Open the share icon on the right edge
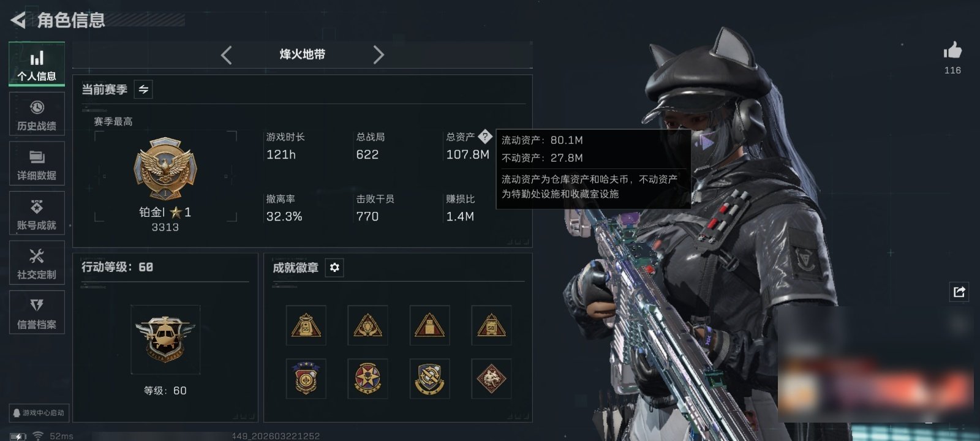This screenshot has height=441, width=980. point(959,292)
